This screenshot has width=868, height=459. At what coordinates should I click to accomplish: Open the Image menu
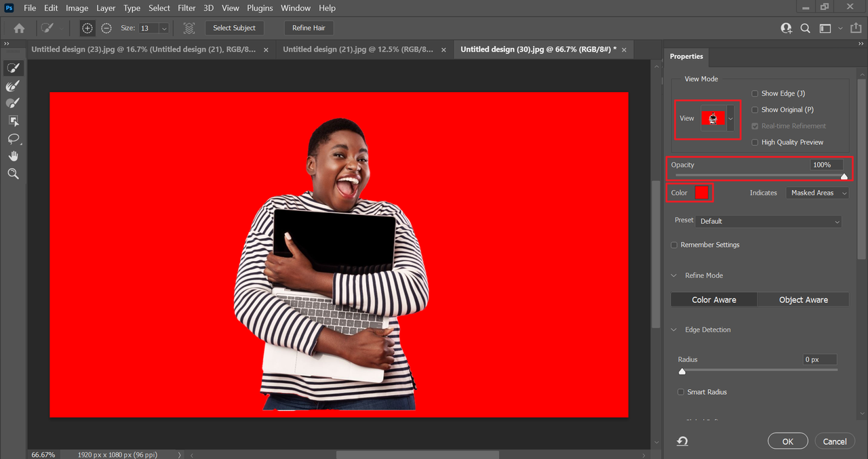coord(77,8)
